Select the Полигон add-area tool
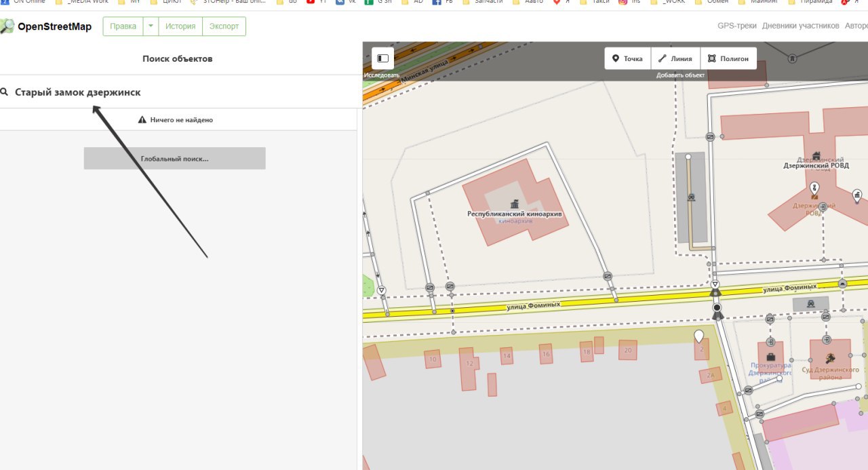868x470 pixels. point(728,58)
